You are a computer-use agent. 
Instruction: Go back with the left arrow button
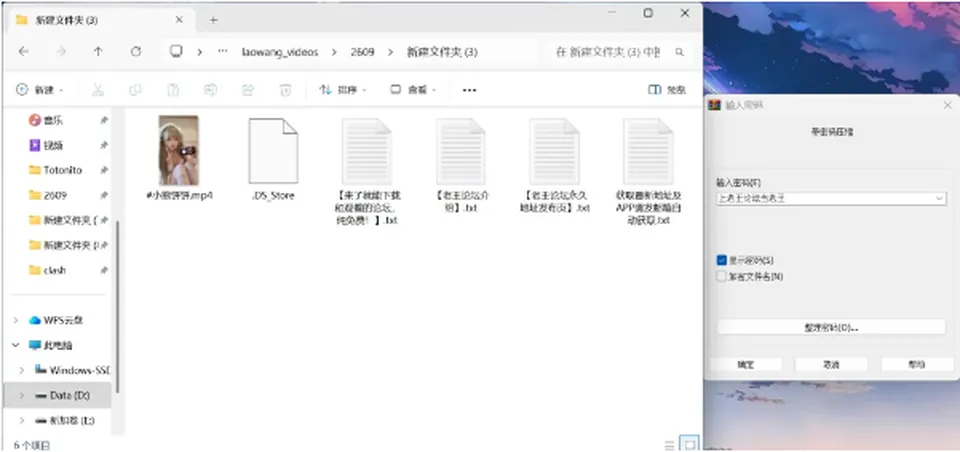click(23, 52)
